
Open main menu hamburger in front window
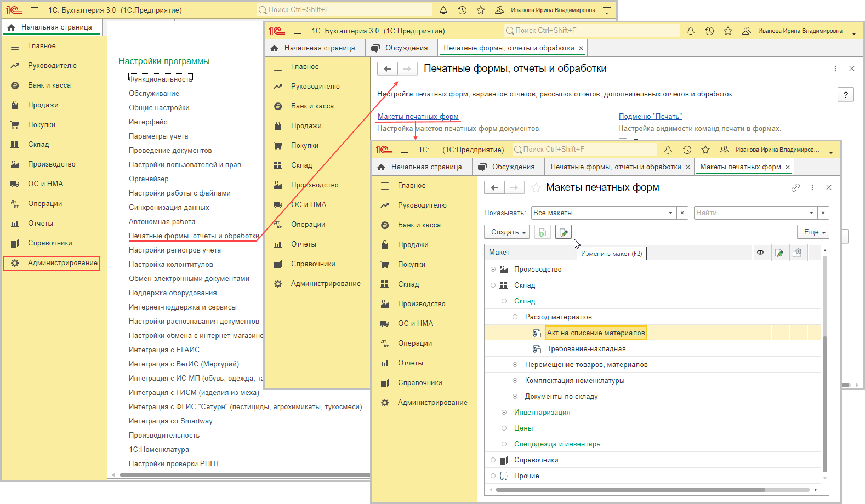(x=405, y=150)
